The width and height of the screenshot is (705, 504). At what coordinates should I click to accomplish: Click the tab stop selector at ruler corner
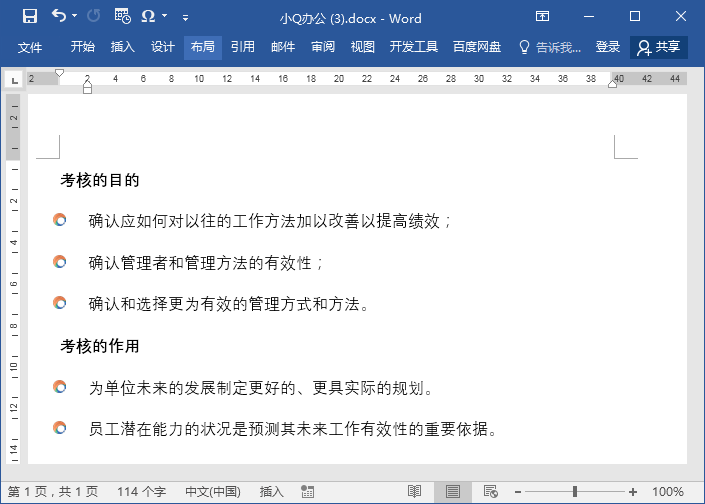point(14,80)
